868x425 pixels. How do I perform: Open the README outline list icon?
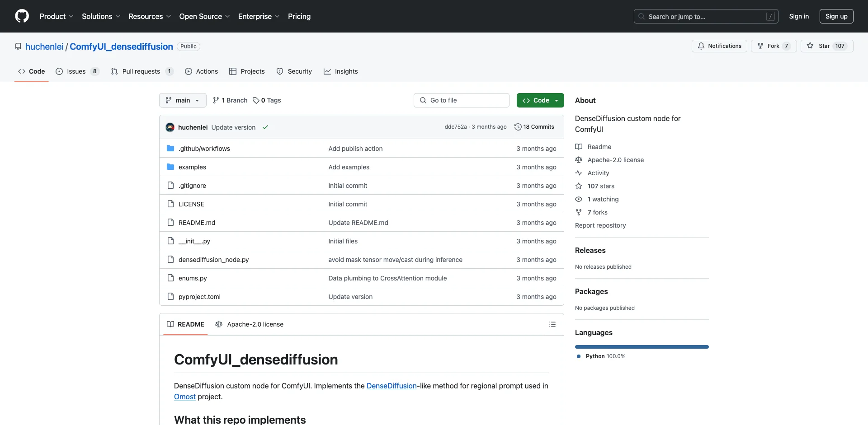pos(552,324)
